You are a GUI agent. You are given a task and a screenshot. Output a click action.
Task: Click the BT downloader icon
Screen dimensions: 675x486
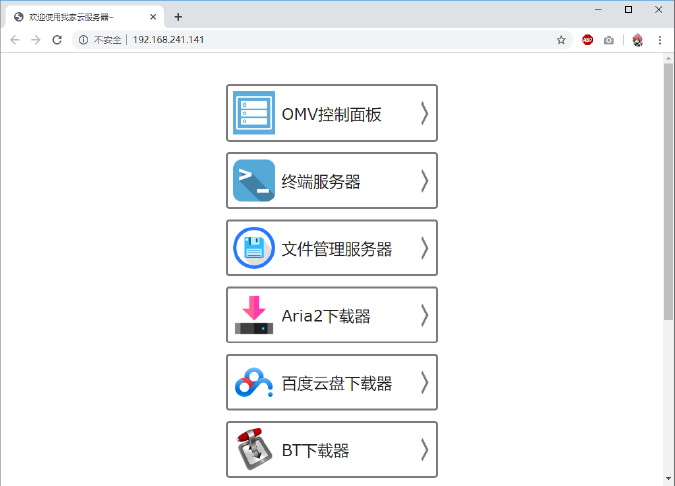254,450
